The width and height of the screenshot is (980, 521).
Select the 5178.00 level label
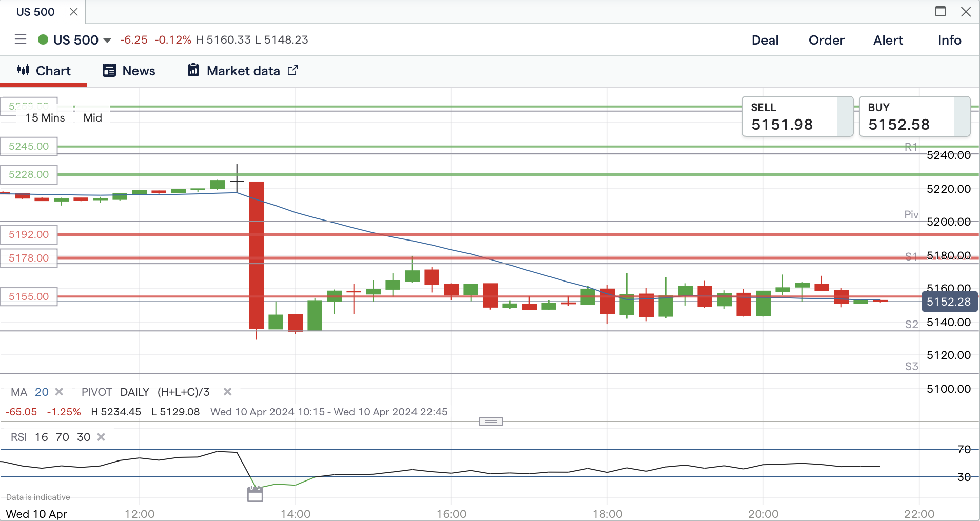tap(29, 258)
